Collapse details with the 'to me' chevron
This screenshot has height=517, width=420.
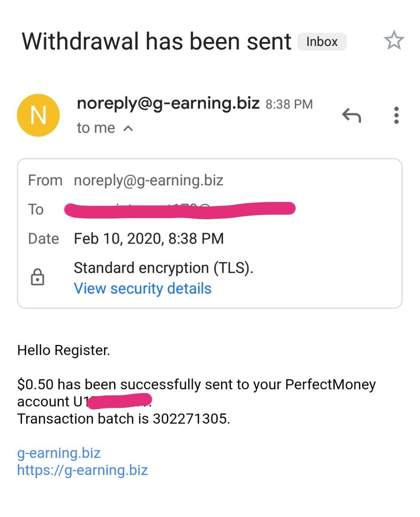tap(128, 128)
